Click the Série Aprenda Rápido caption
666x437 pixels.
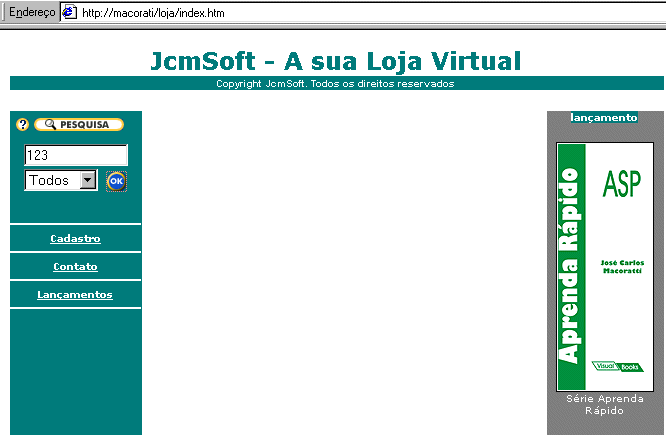(604, 404)
